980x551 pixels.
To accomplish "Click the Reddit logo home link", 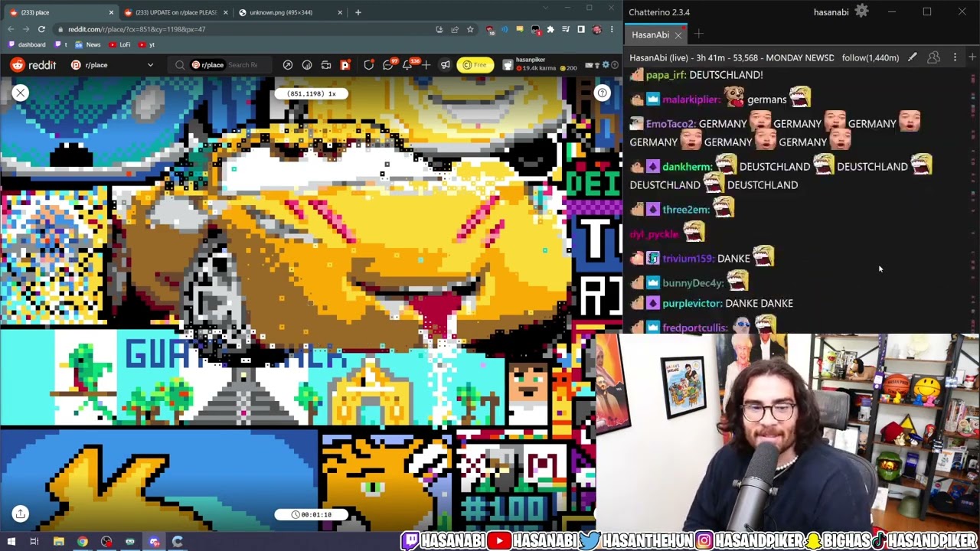I will click(34, 65).
